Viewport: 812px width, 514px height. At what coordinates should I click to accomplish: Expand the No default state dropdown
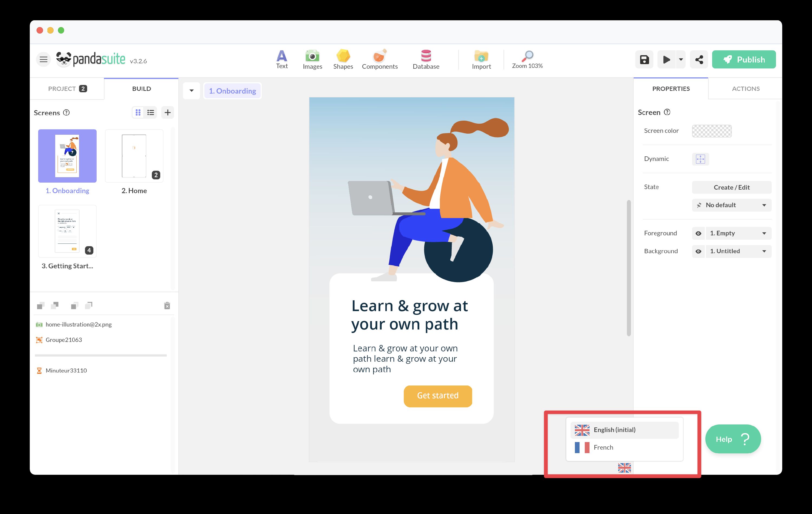pyautogui.click(x=731, y=205)
